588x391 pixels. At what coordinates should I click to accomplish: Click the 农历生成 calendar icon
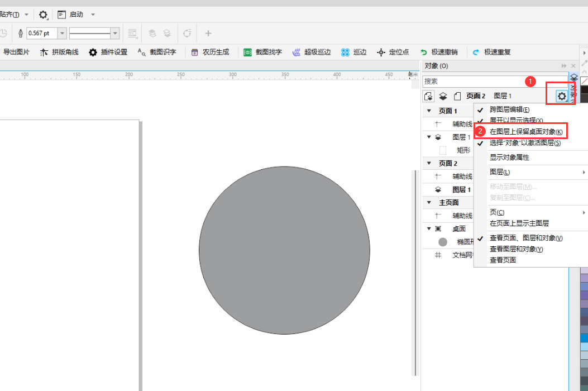[194, 53]
